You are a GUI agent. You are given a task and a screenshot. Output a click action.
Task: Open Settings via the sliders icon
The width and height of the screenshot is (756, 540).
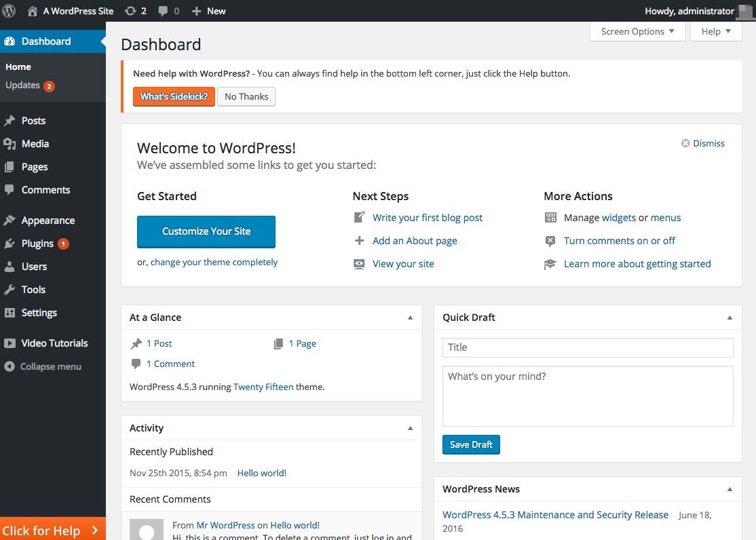click(10, 313)
